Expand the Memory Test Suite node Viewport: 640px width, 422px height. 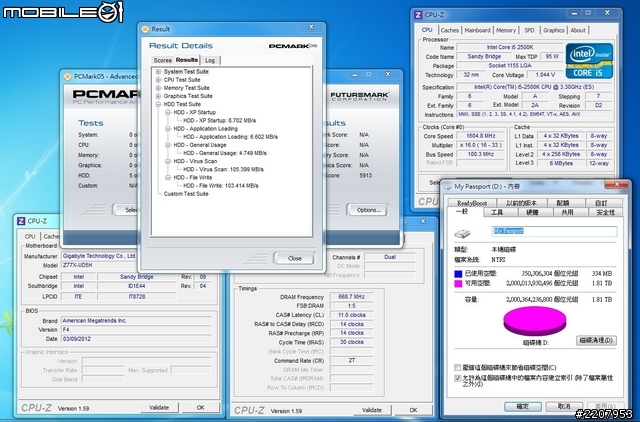[158, 88]
